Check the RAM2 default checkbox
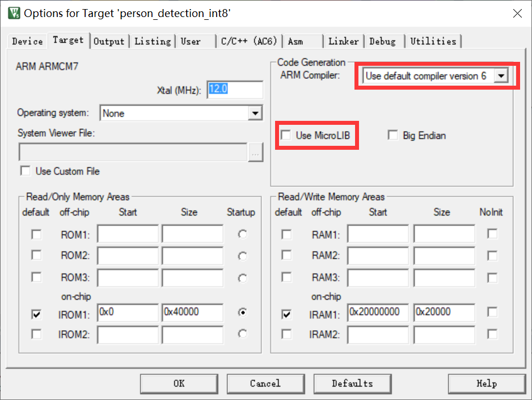Viewport: 532px width, 400px height. pyautogui.click(x=286, y=255)
